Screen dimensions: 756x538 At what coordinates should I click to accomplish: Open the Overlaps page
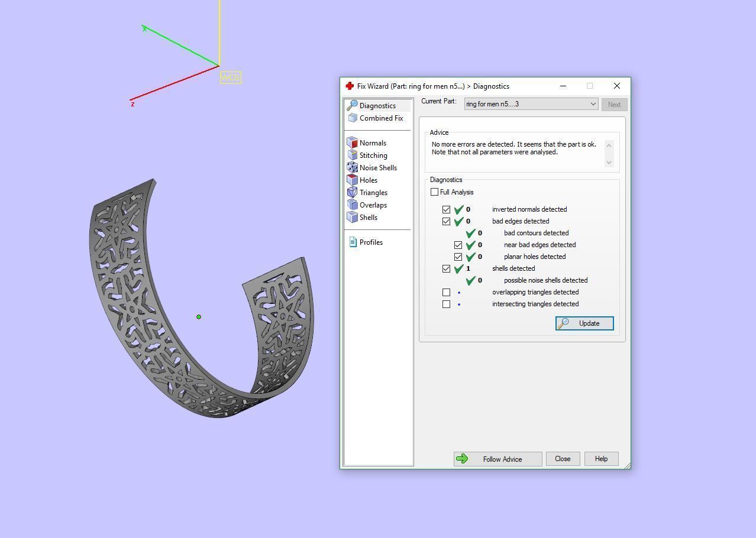point(373,205)
